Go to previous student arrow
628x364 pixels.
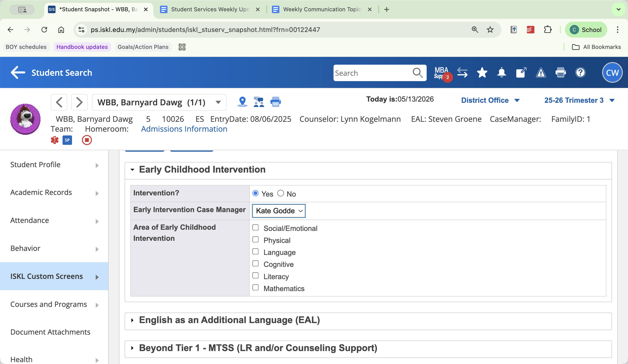click(59, 102)
